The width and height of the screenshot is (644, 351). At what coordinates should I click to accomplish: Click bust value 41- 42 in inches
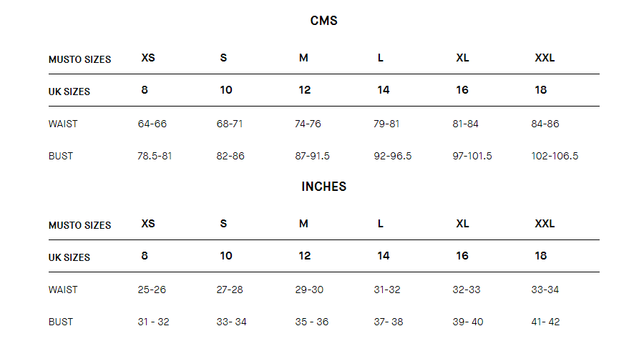(545, 322)
